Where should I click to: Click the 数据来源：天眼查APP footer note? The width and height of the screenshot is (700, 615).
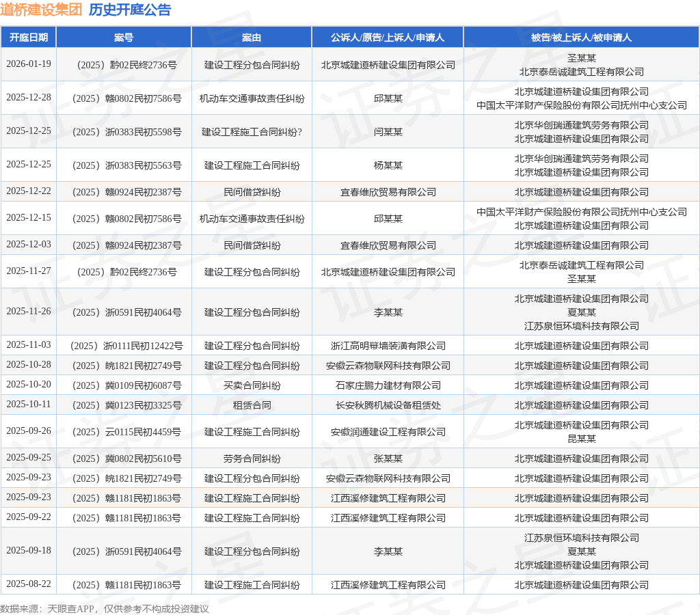(105, 609)
